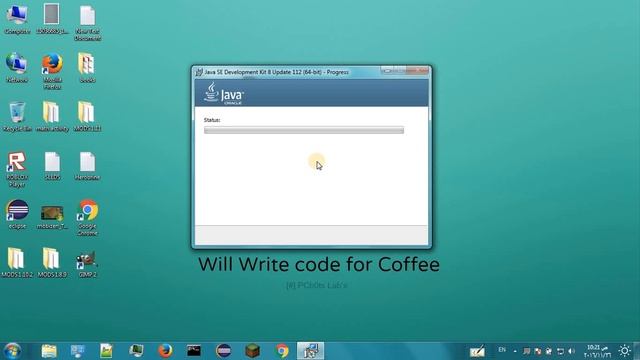Click the Firefox icon in the taskbar
The image size is (640, 360).
(x=165, y=351)
